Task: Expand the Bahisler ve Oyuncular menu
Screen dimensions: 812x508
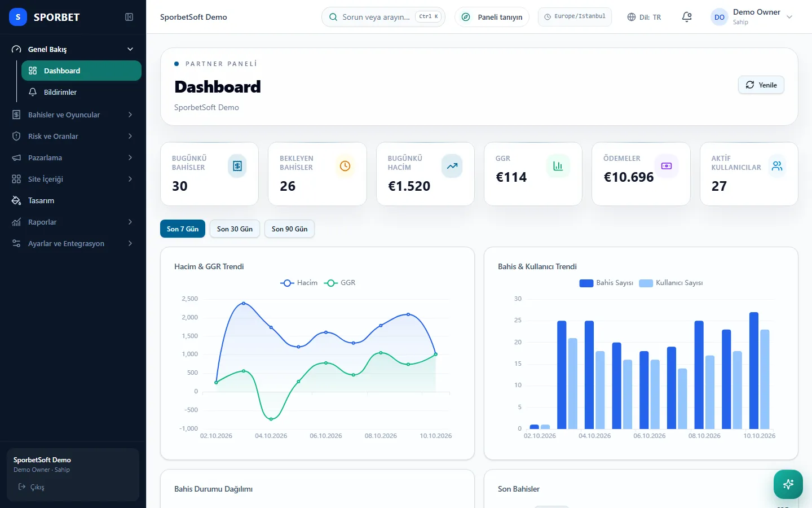Action: click(73, 115)
